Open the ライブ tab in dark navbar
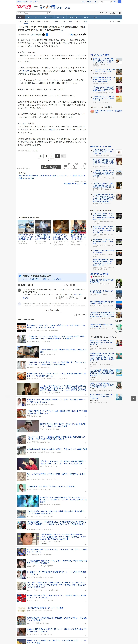This screenshot has width=138, height=644. point(37,17)
